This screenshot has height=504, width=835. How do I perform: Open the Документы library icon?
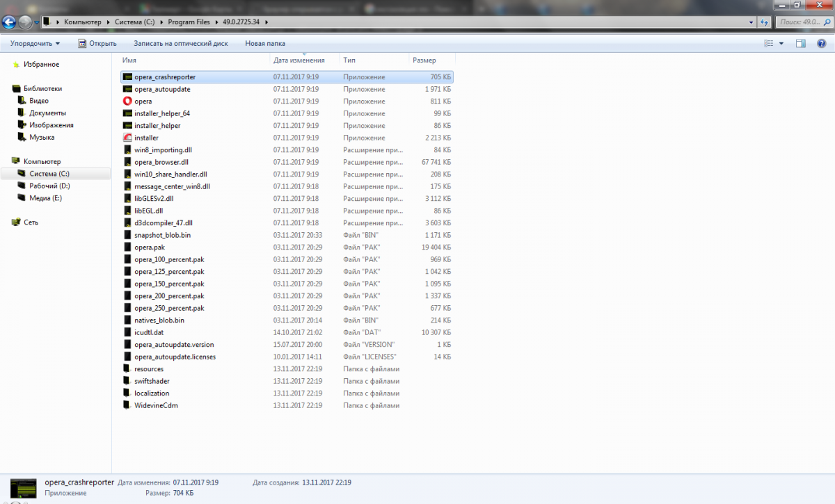23,113
